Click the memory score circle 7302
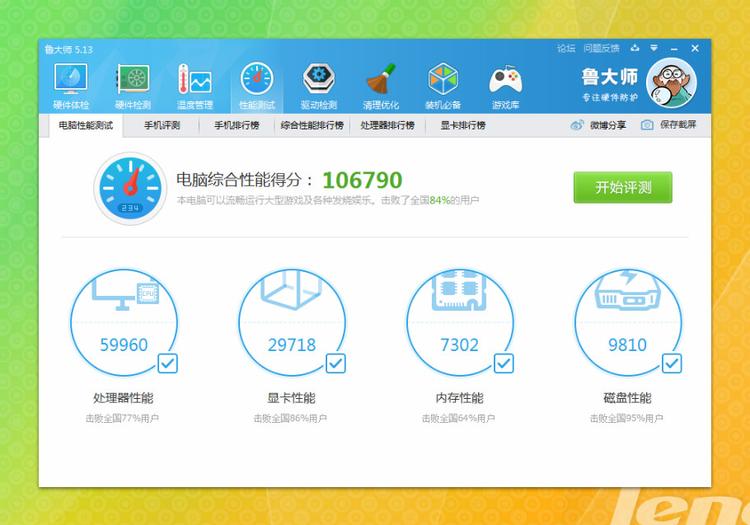The height and width of the screenshot is (525, 750). pos(460,323)
